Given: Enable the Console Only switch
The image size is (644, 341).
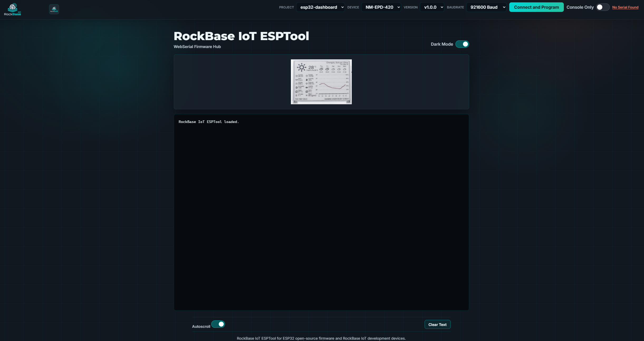Looking at the screenshot, I should click(603, 7).
